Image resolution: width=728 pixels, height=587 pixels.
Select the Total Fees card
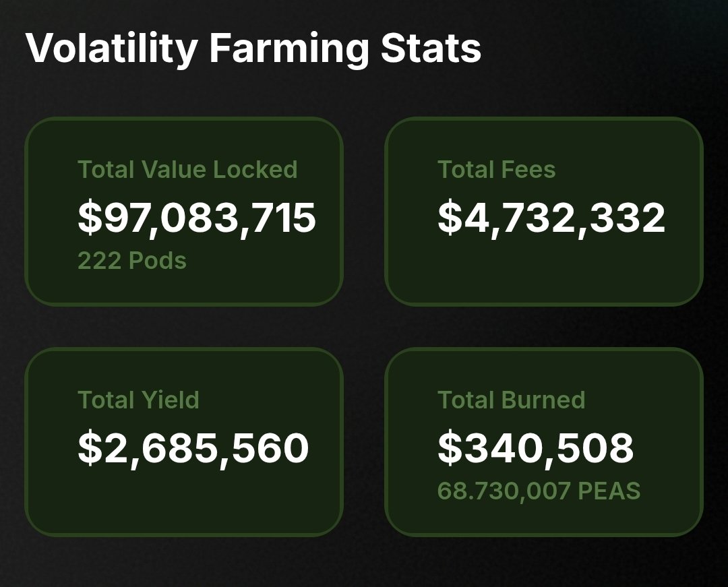544,212
